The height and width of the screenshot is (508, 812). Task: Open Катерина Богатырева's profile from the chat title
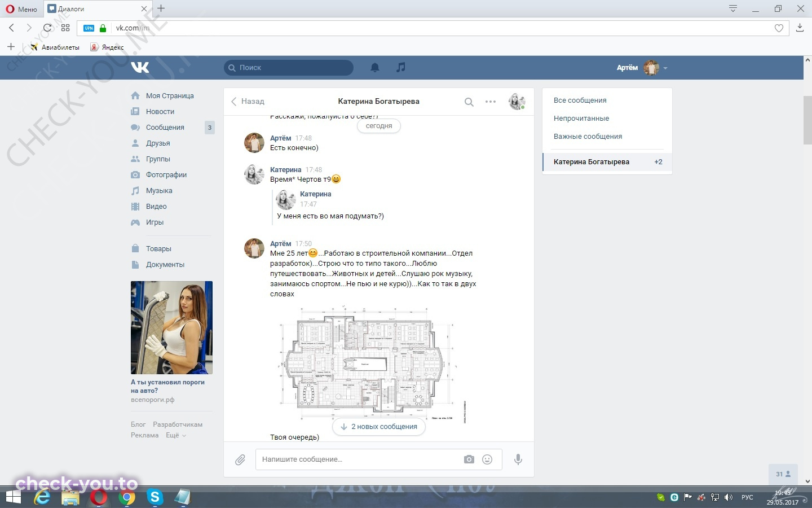pyautogui.click(x=379, y=102)
